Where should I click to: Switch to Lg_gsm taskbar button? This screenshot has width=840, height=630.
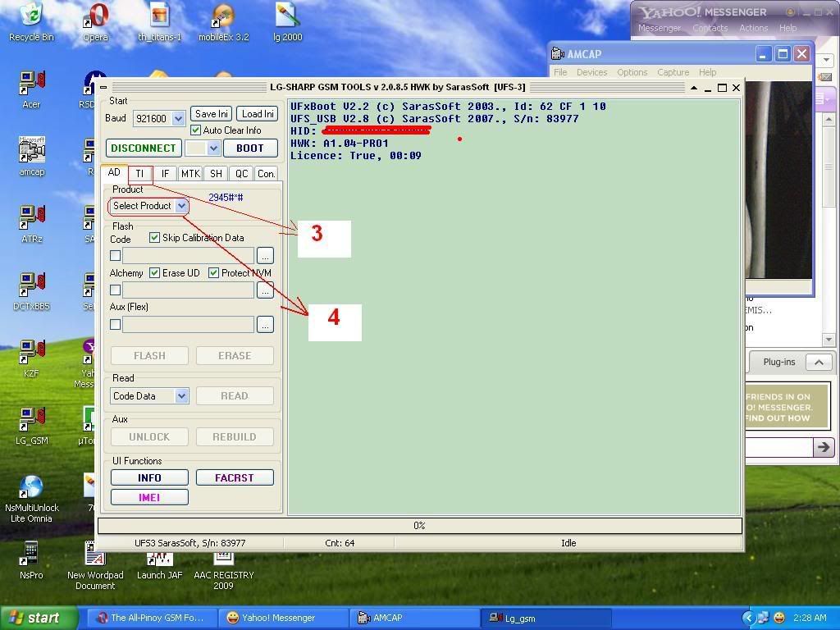(x=546, y=618)
